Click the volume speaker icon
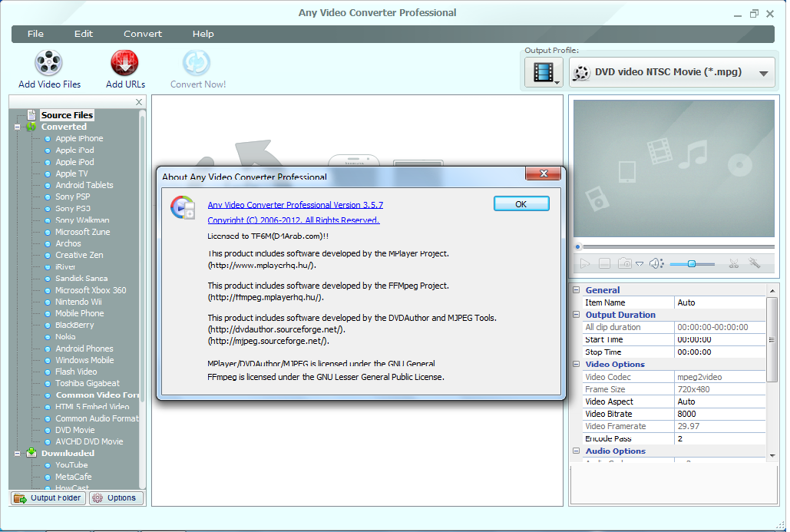Screen dimensions: 790x532 point(656,263)
